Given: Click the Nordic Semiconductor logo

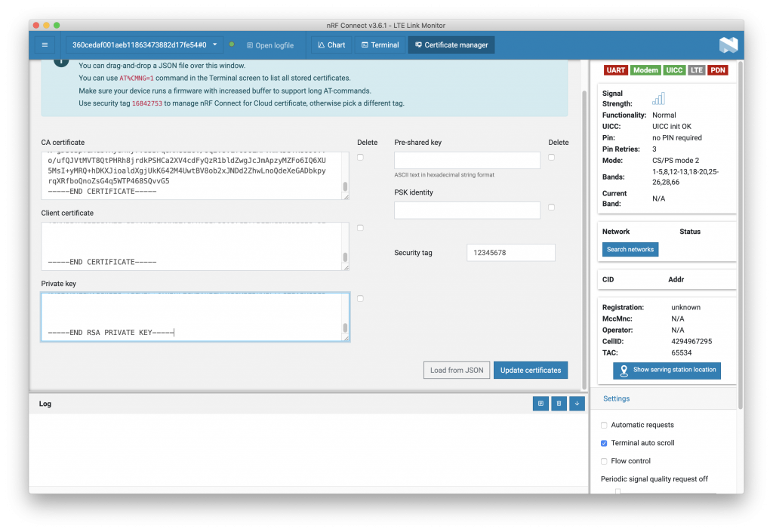Looking at the screenshot, I should pyautogui.click(x=728, y=45).
